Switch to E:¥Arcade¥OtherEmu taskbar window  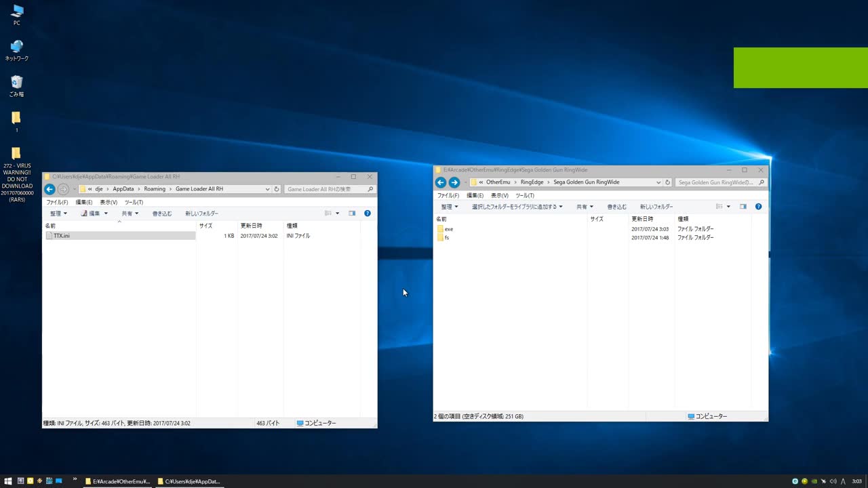(117, 481)
